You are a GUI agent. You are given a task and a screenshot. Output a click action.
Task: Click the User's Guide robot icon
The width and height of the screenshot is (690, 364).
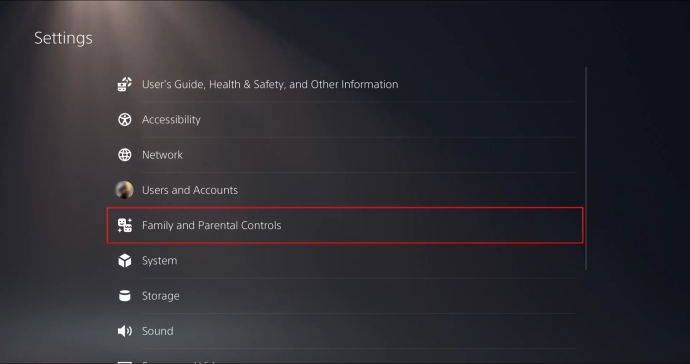[x=125, y=84]
